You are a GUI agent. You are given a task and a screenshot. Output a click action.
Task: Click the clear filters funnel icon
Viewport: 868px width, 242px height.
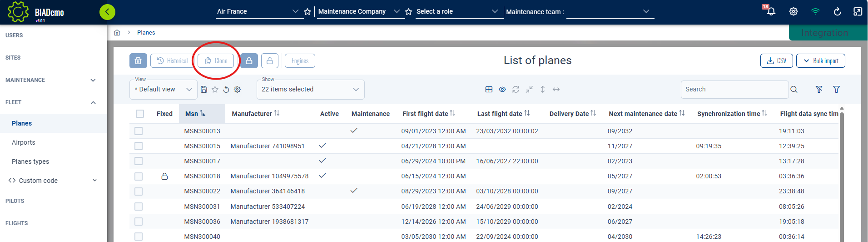point(819,90)
